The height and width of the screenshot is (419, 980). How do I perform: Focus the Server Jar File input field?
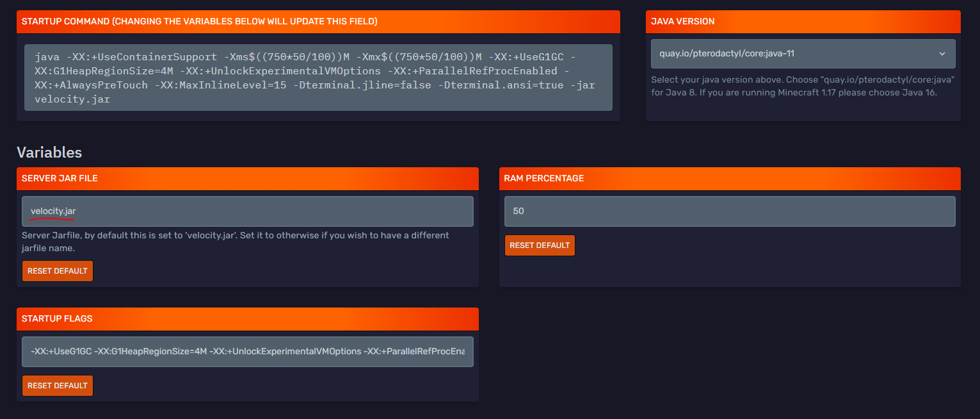(x=247, y=211)
